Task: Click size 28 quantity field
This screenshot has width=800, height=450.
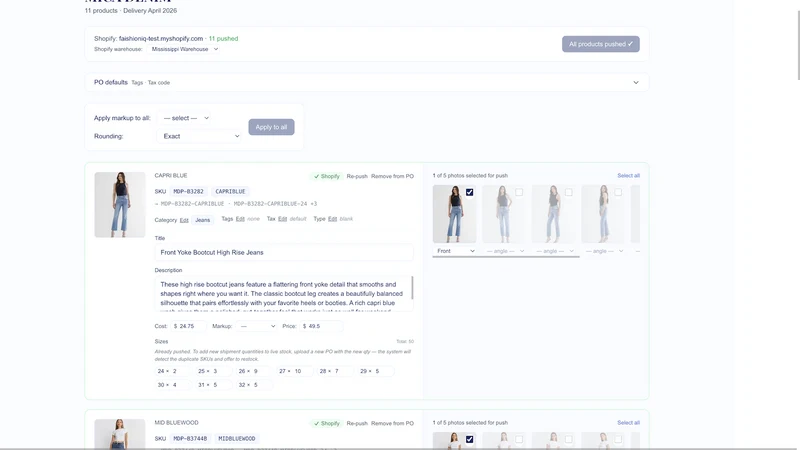Action: (x=334, y=371)
